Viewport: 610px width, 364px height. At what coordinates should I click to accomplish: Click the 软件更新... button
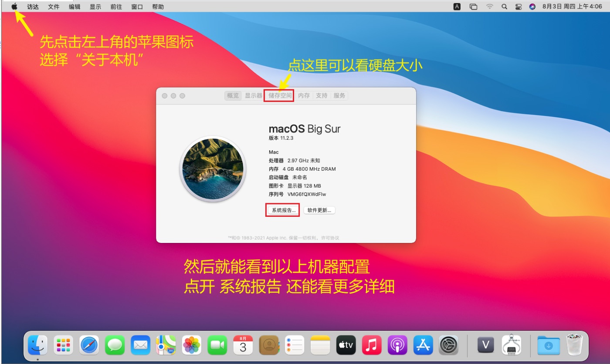coord(319,210)
